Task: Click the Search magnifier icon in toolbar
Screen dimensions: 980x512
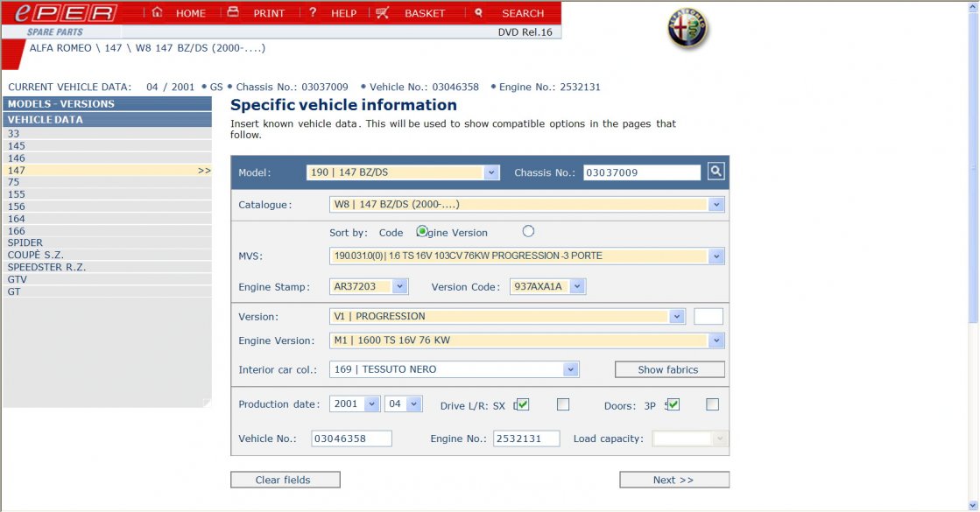Action: [x=478, y=12]
